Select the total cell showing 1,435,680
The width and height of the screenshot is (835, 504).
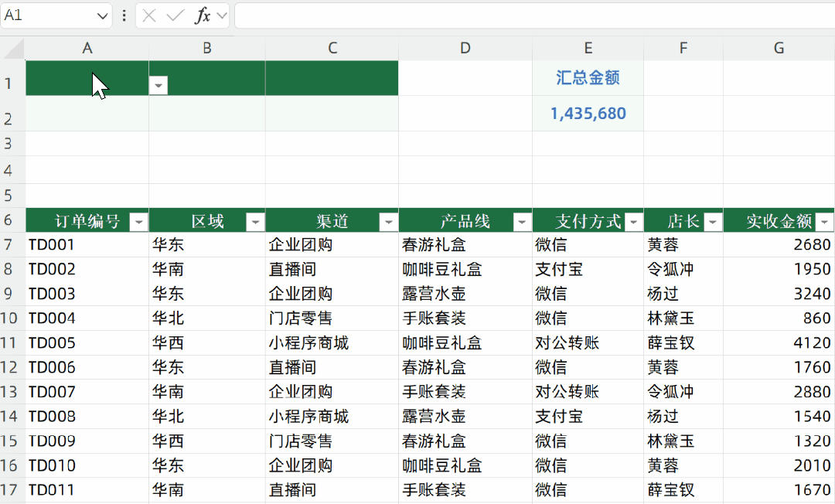tap(588, 114)
